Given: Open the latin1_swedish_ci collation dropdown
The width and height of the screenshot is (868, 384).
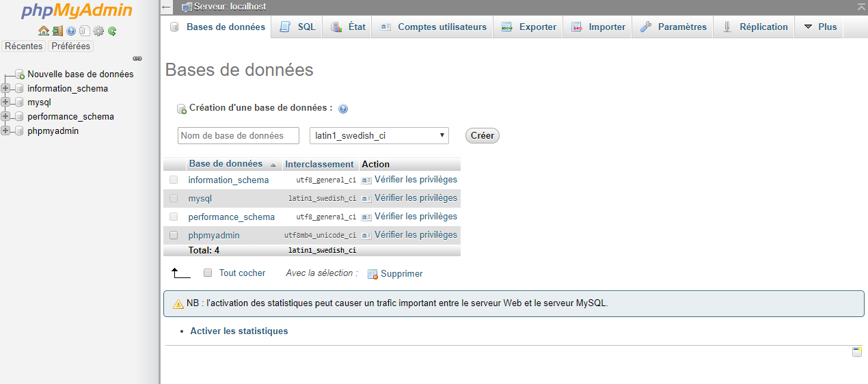Looking at the screenshot, I should [x=379, y=135].
